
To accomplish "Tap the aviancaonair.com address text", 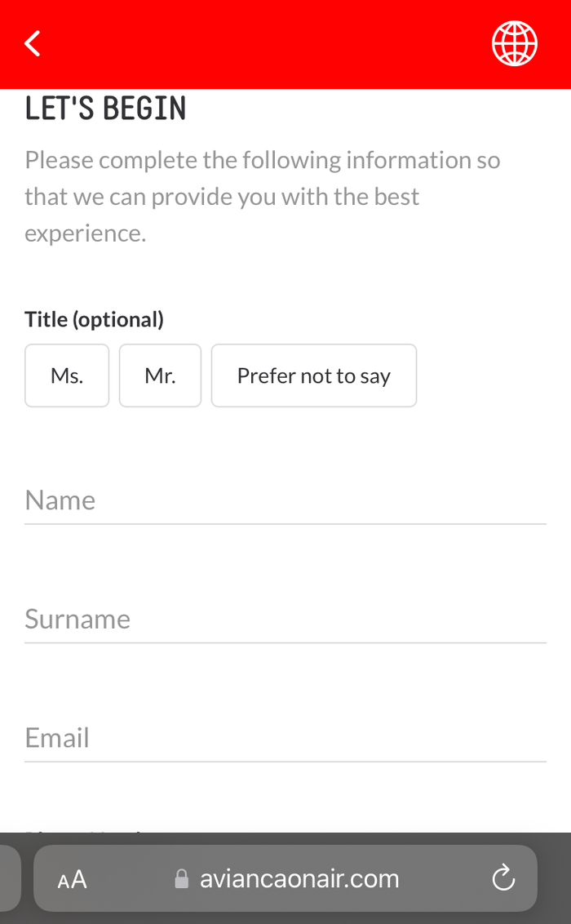I will coord(299,878).
